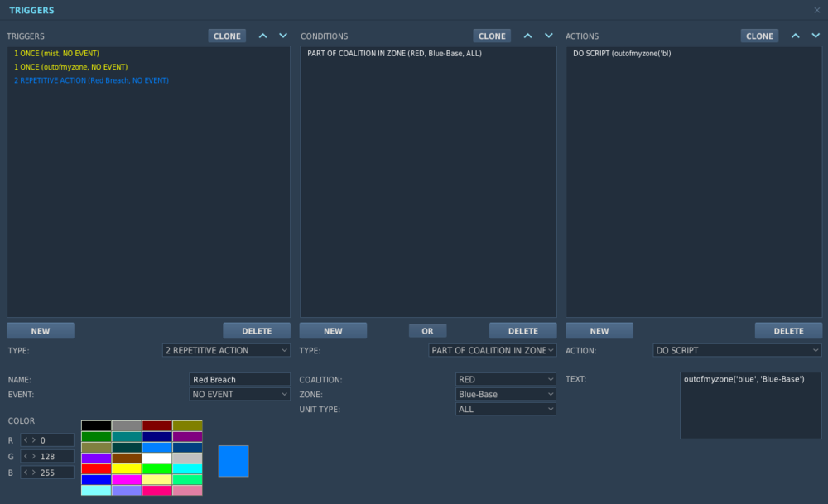This screenshot has height=504, width=828.
Task: Pick the lime green swatch
Action: (156, 468)
